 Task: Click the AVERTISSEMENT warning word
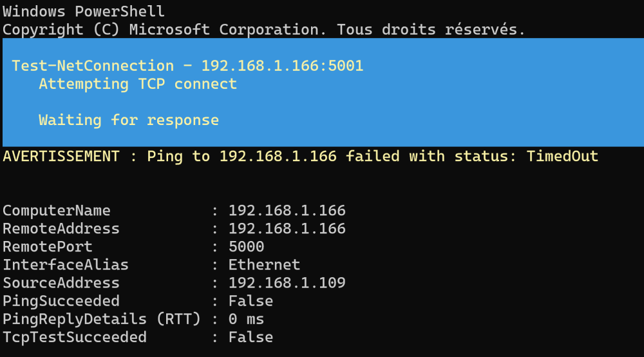tap(61, 156)
